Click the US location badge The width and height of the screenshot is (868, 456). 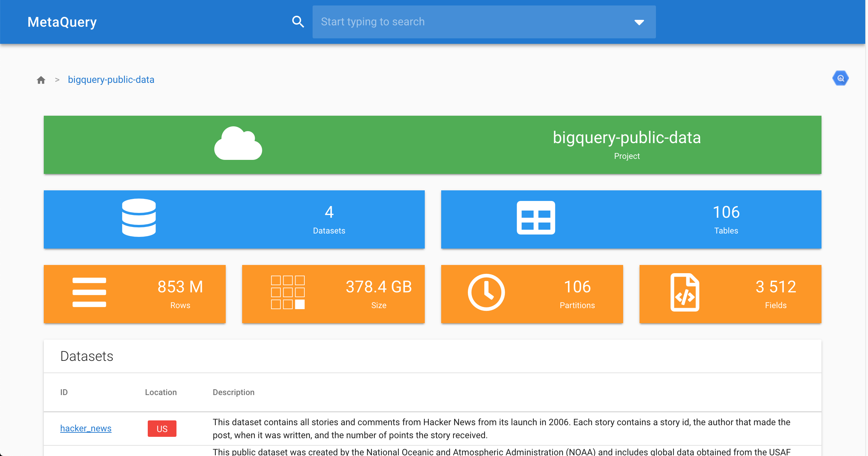tap(162, 429)
